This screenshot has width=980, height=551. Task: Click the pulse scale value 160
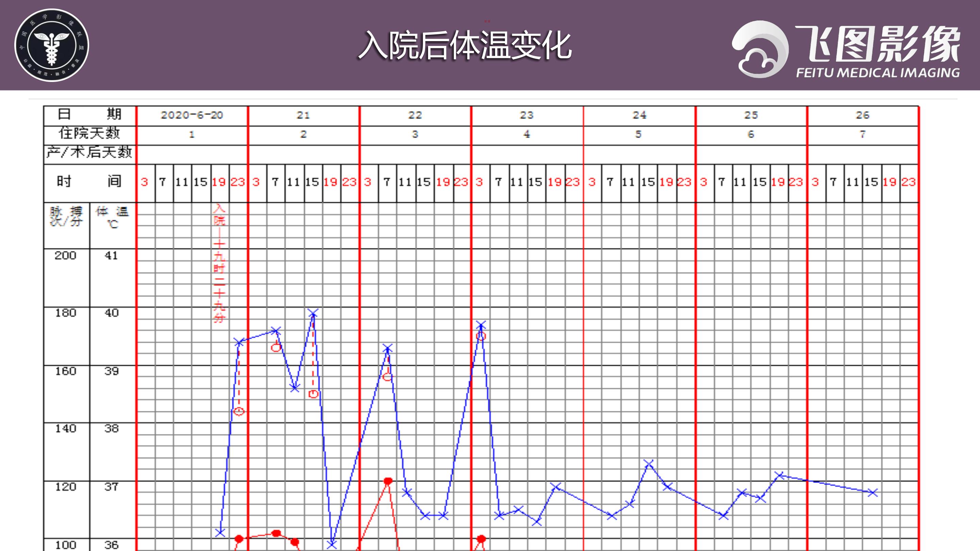(x=65, y=371)
